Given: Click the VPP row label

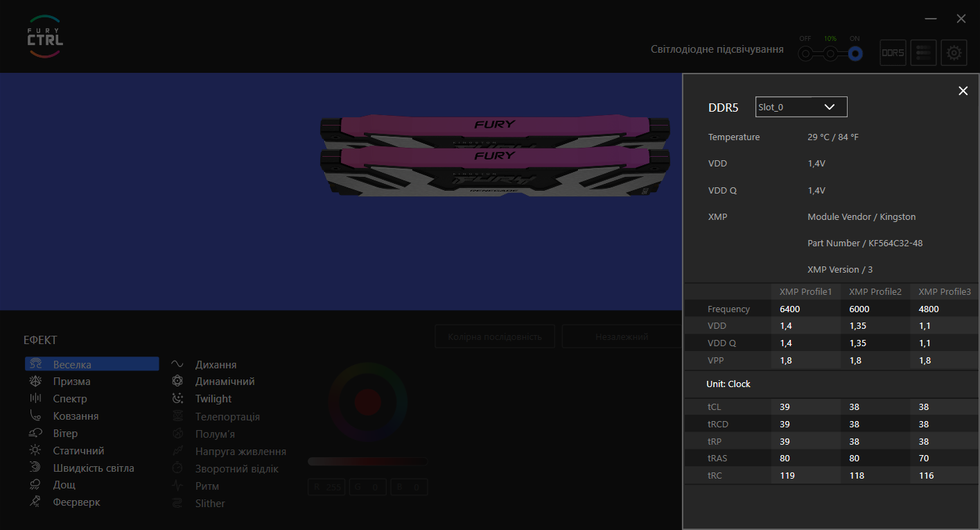Looking at the screenshot, I should point(716,361).
